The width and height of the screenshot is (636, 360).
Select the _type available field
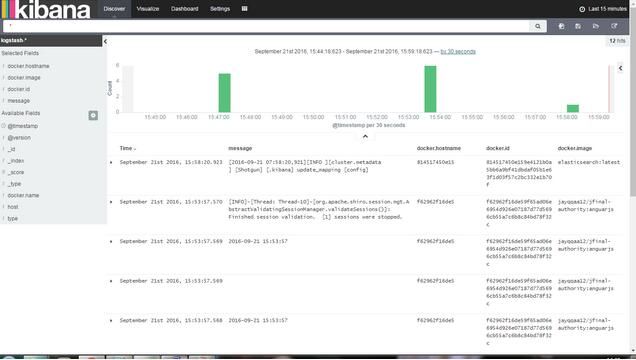(14, 184)
